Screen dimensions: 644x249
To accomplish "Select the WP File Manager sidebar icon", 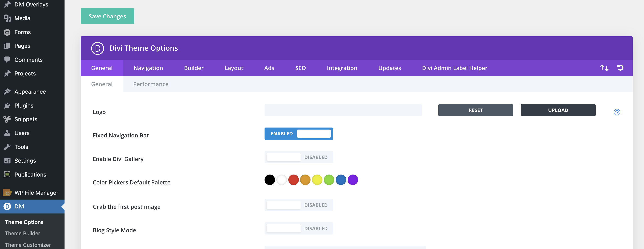I will 7,193.
